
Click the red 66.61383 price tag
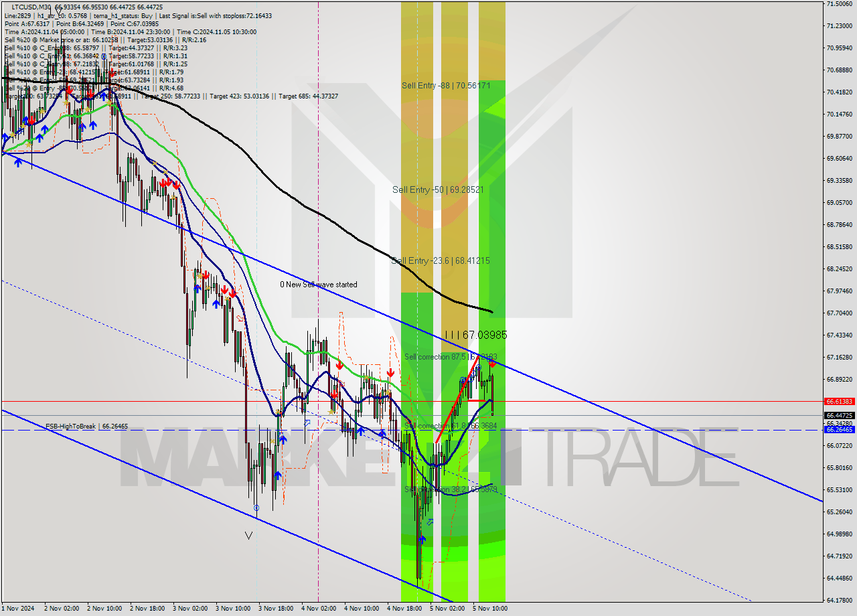[839, 401]
